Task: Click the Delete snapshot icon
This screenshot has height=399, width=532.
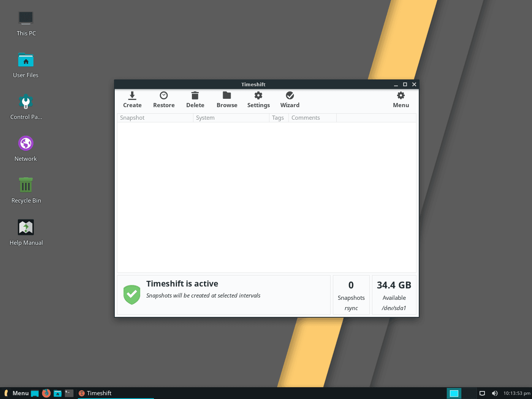Action: pos(195,100)
